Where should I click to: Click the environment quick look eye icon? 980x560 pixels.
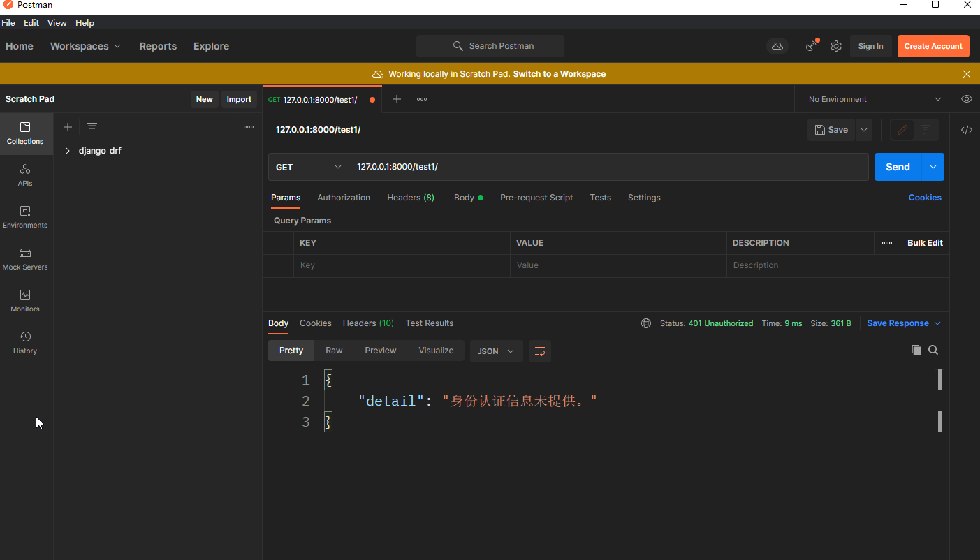click(x=967, y=99)
